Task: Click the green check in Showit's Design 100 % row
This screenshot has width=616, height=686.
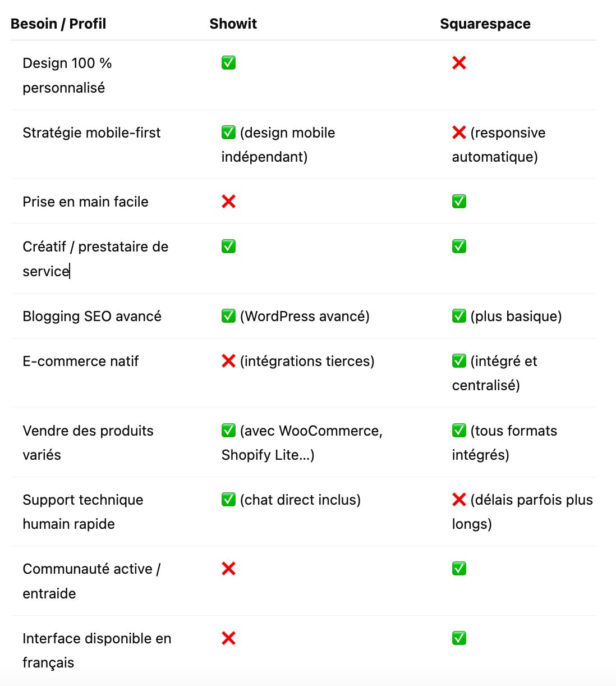Action: [x=228, y=63]
